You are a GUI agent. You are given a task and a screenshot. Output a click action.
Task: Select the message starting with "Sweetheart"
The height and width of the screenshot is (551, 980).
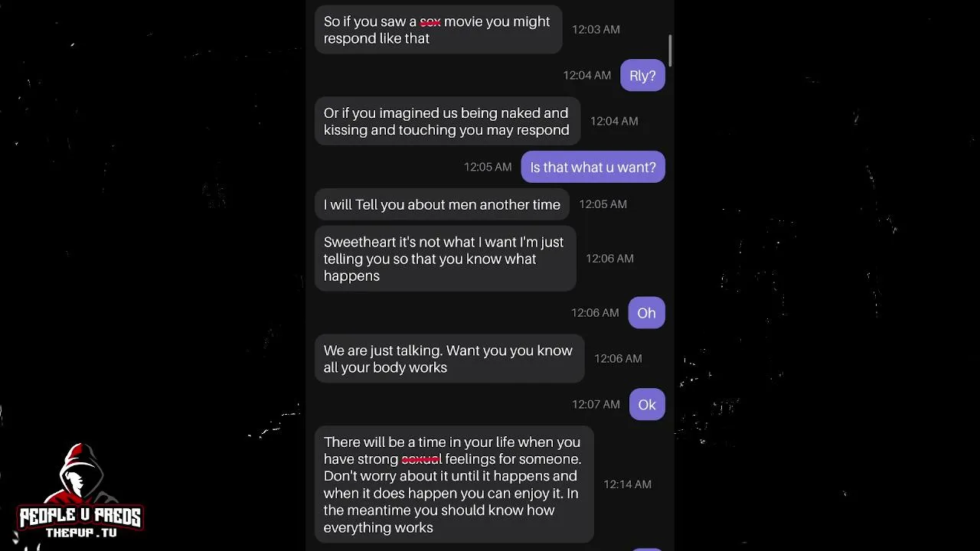(x=445, y=259)
